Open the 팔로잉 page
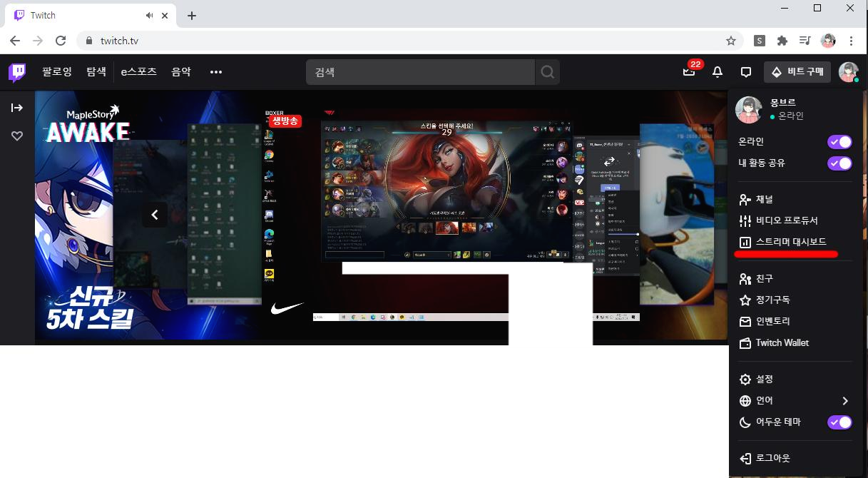This screenshot has width=868, height=478. 57,72
